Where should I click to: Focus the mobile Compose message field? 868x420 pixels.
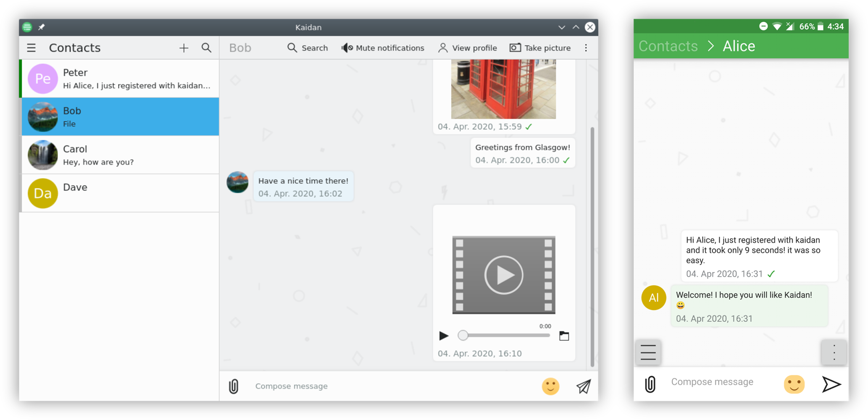click(x=723, y=382)
